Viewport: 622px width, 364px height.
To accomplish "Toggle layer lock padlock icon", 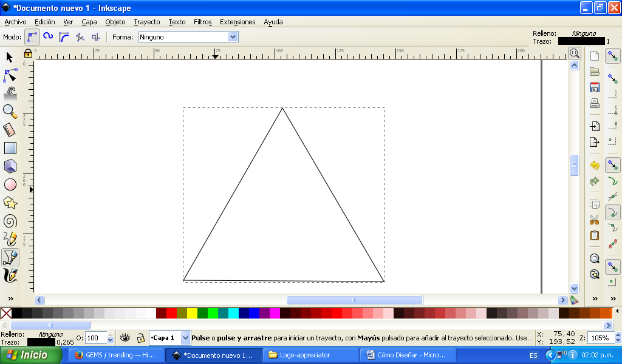I will 140,338.
